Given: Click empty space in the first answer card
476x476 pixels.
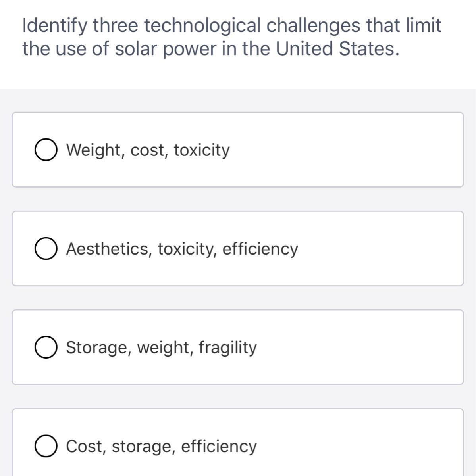Looking at the screenshot, I should tap(349, 150).
